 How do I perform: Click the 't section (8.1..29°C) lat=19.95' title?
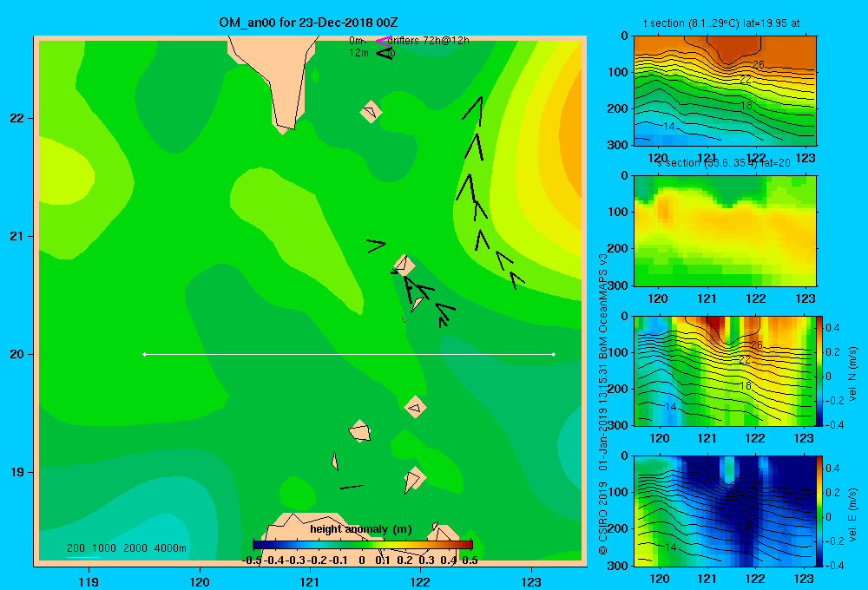(721, 23)
